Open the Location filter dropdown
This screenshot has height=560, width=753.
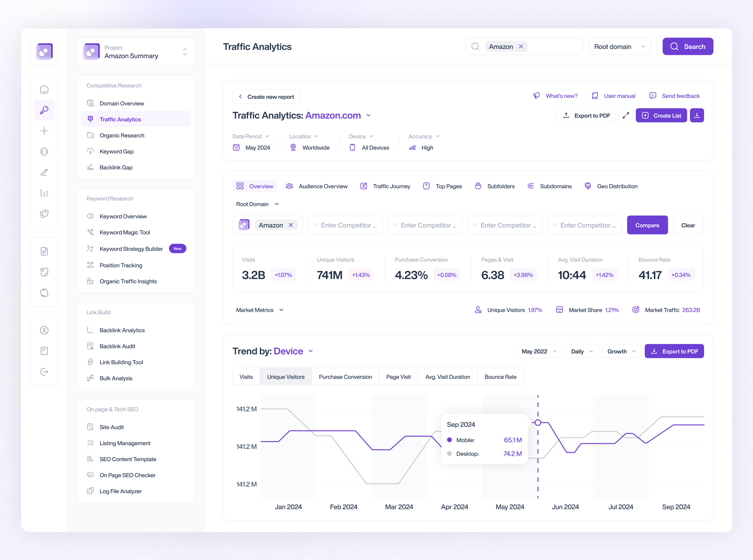[x=304, y=136]
